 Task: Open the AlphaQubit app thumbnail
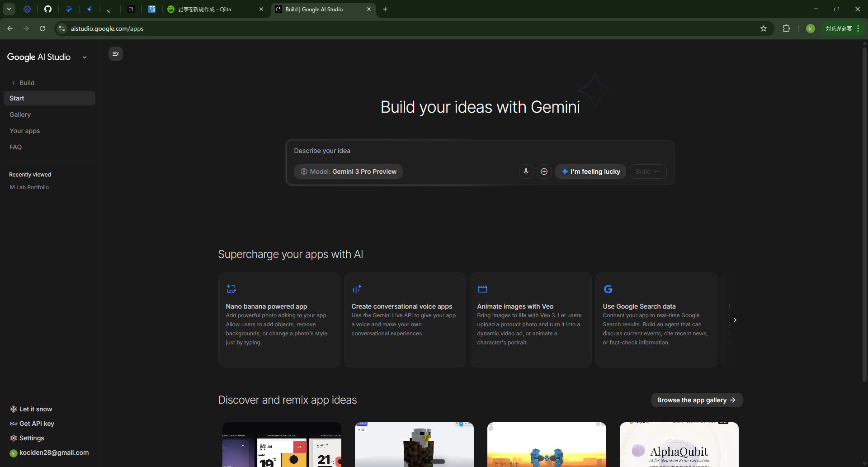point(679,444)
